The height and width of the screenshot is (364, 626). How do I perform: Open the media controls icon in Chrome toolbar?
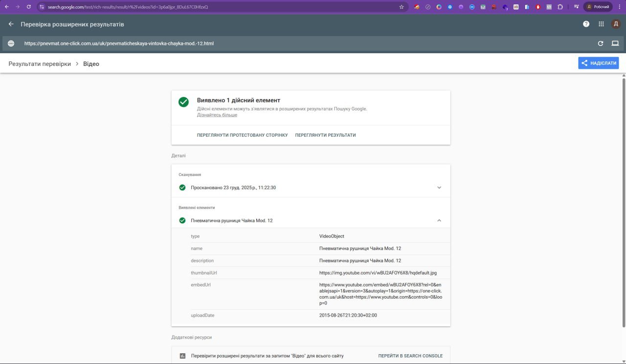click(577, 7)
